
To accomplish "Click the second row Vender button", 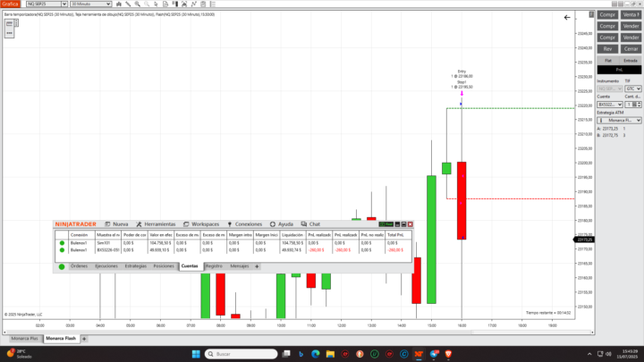I will tap(631, 26).
